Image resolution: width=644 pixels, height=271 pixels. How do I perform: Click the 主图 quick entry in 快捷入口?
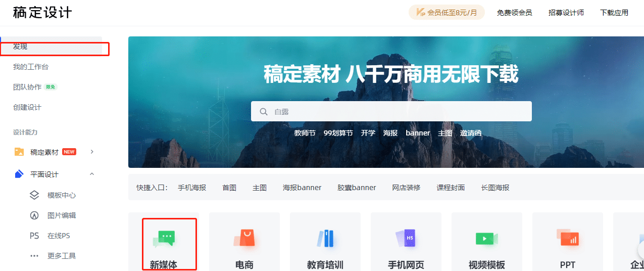click(260, 188)
